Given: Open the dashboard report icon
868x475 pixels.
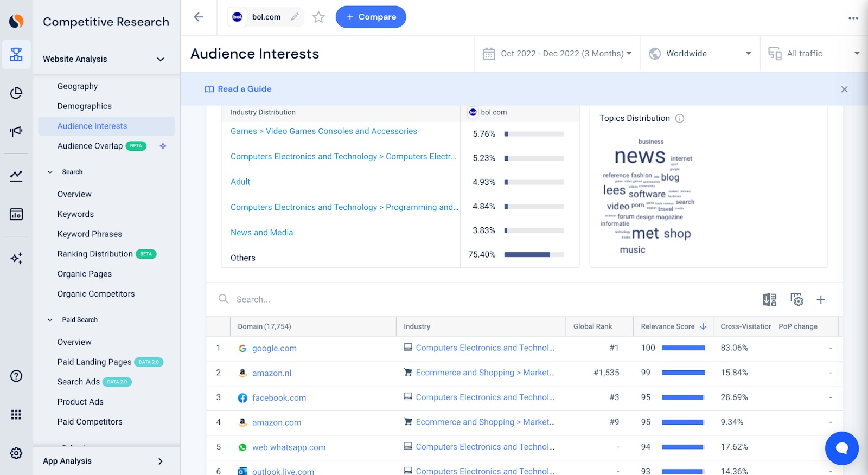Looking at the screenshot, I should pos(16,214).
